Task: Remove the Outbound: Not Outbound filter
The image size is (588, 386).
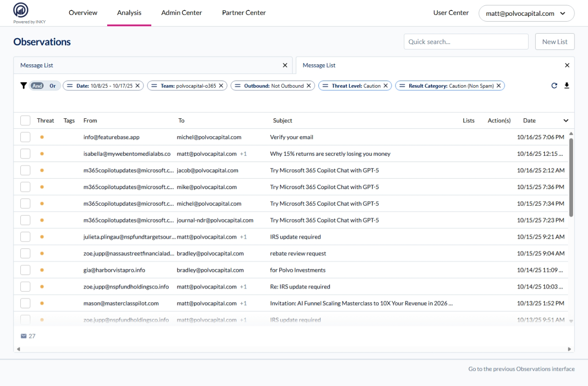Action: (309, 86)
